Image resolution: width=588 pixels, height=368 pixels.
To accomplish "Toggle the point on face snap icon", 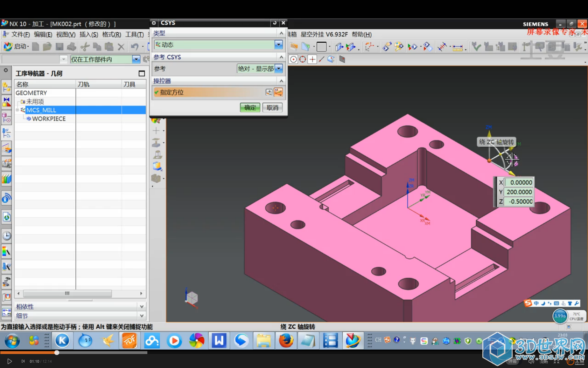I will coord(331,59).
